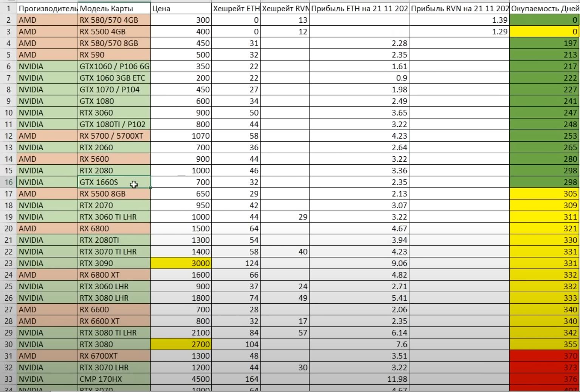
Task: Click the "Модель Карты" column header cell
Action: pyautogui.click(x=114, y=8)
